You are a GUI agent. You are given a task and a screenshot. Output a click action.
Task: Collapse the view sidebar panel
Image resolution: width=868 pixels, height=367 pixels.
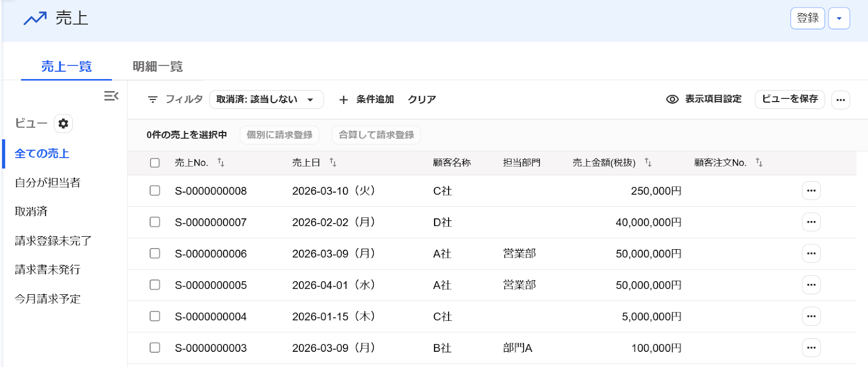(111, 96)
